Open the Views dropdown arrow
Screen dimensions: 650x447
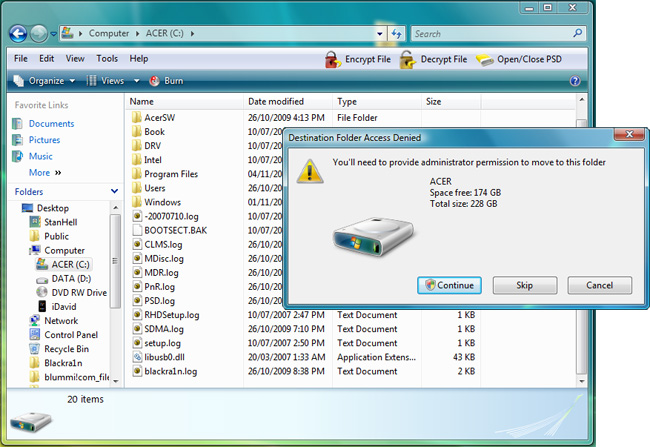point(136,81)
